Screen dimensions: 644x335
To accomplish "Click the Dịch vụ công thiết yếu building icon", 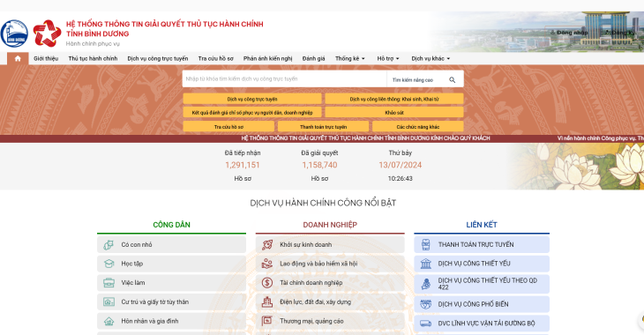I will (x=426, y=264).
